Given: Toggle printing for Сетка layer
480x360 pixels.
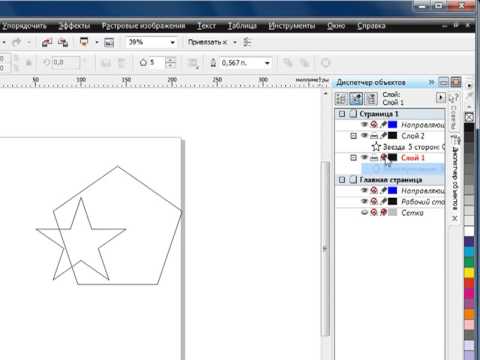Looking at the screenshot, I should pos(374,212).
